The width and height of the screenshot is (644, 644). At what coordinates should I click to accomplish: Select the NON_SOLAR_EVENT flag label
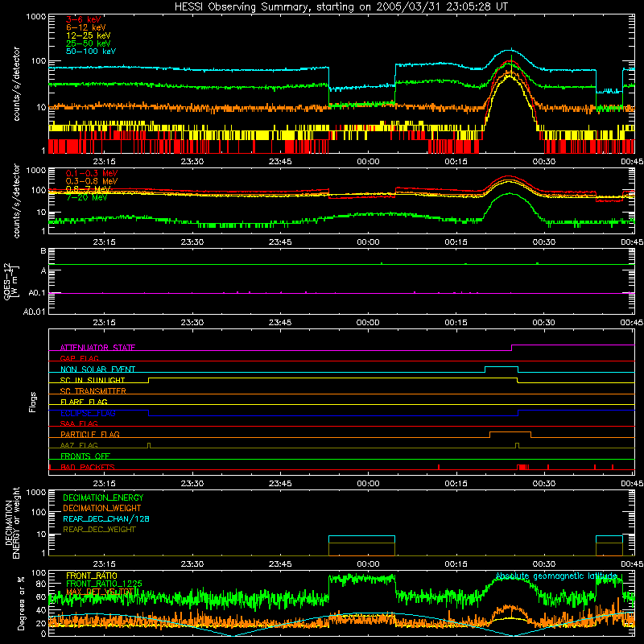click(97, 369)
